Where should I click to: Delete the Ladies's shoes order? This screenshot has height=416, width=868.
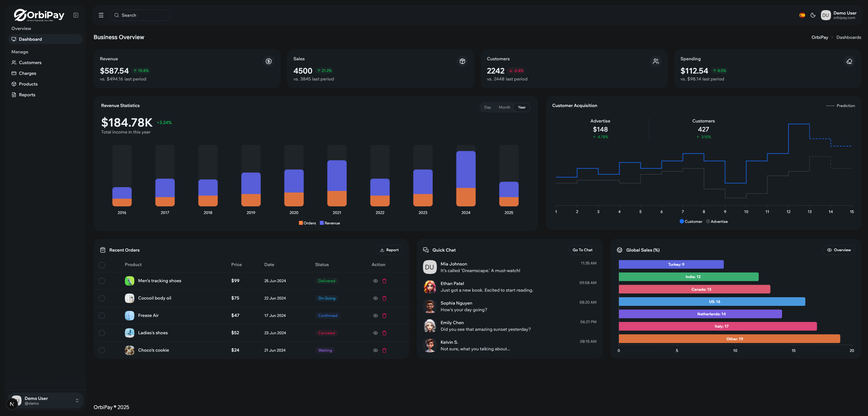point(384,333)
